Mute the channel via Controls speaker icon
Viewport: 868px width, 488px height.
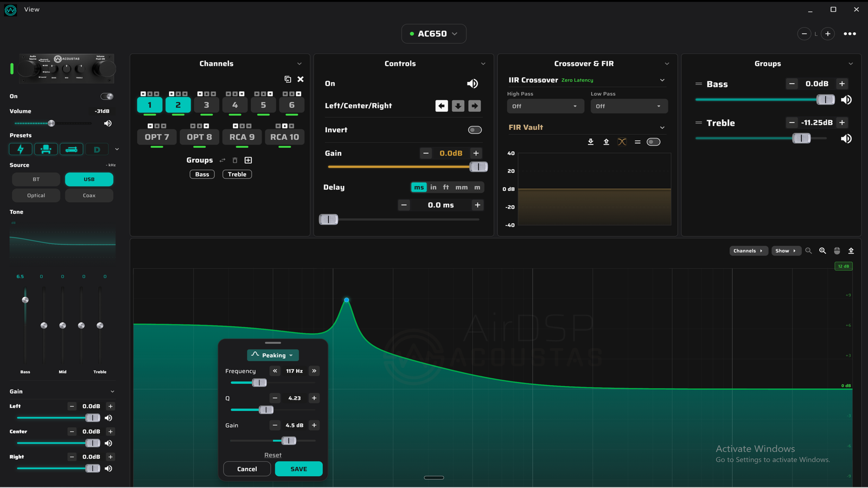[x=473, y=84]
